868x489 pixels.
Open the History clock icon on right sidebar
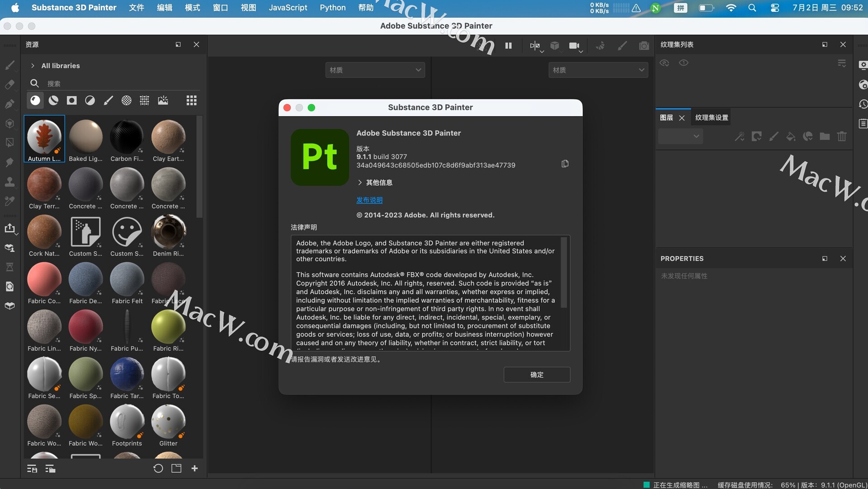(x=863, y=104)
